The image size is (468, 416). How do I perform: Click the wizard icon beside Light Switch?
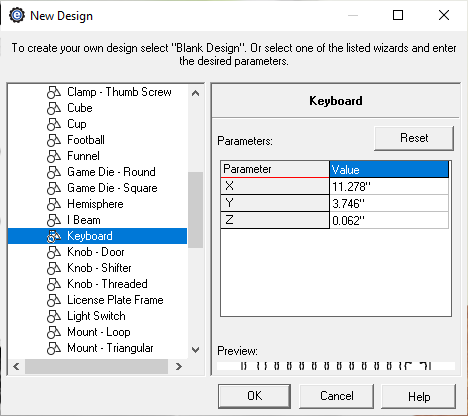54,316
